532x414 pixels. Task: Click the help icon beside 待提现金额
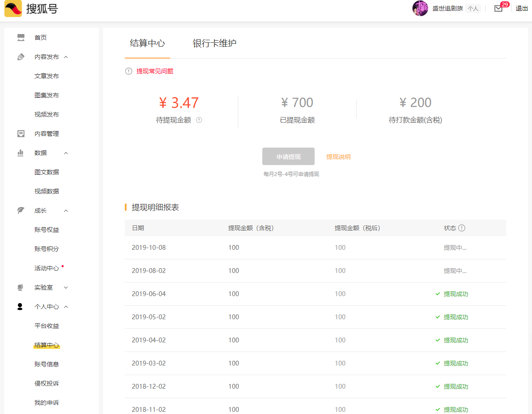199,120
